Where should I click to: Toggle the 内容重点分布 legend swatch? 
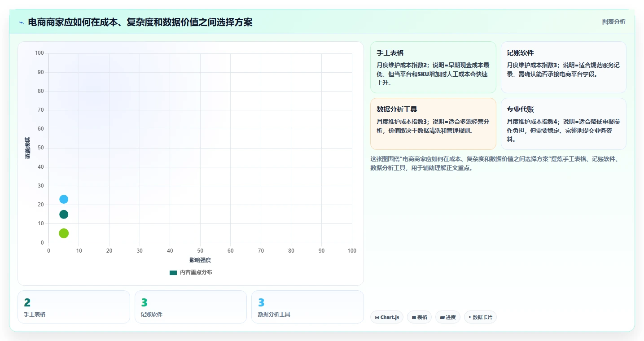pos(173,272)
